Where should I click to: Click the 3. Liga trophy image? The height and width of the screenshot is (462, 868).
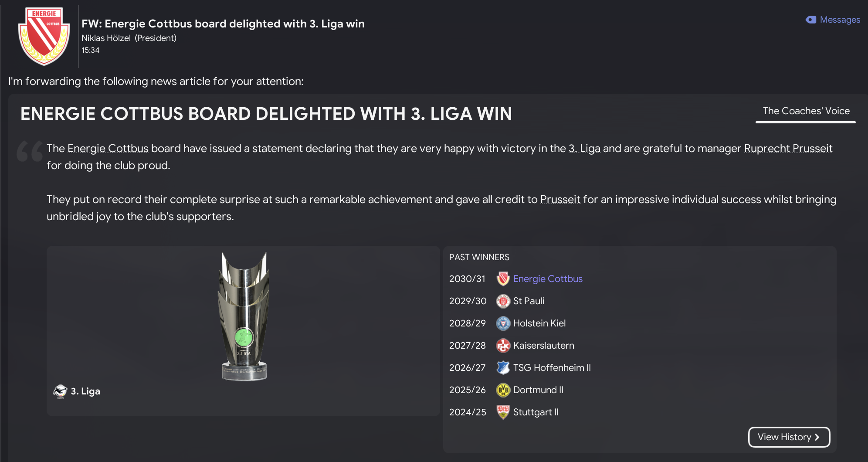click(244, 316)
